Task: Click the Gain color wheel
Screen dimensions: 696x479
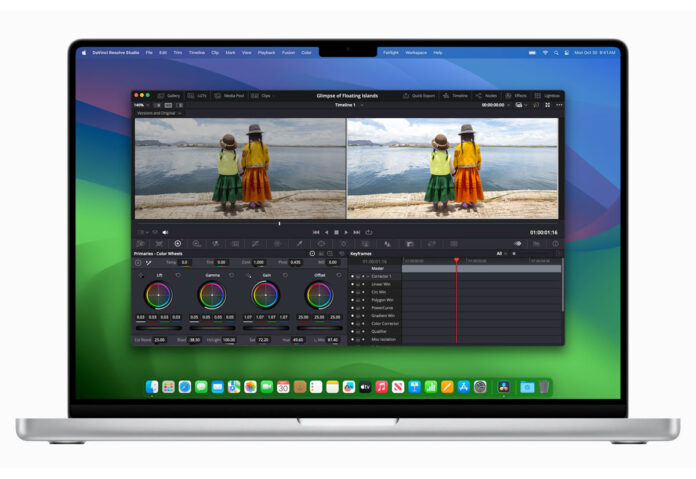Action: pyautogui.click(x=265, y=295)
